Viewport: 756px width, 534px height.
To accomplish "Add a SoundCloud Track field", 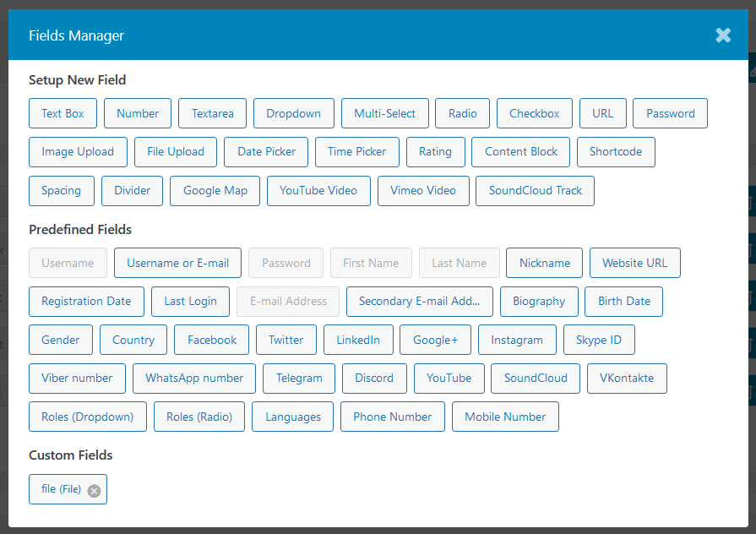I will pos(536,191).
